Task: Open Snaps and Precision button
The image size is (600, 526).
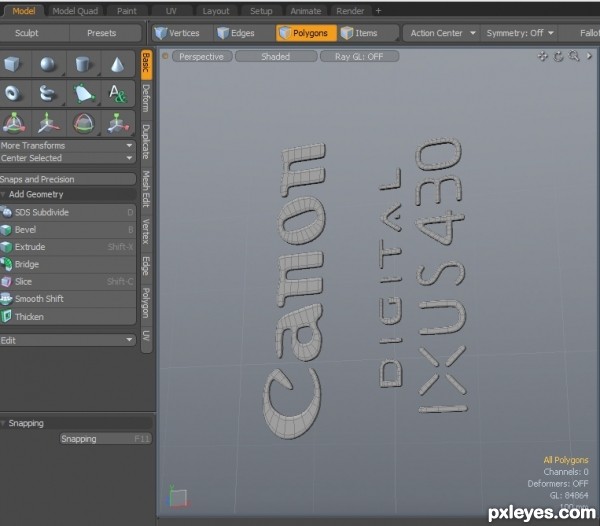Action: click(67, 179)
